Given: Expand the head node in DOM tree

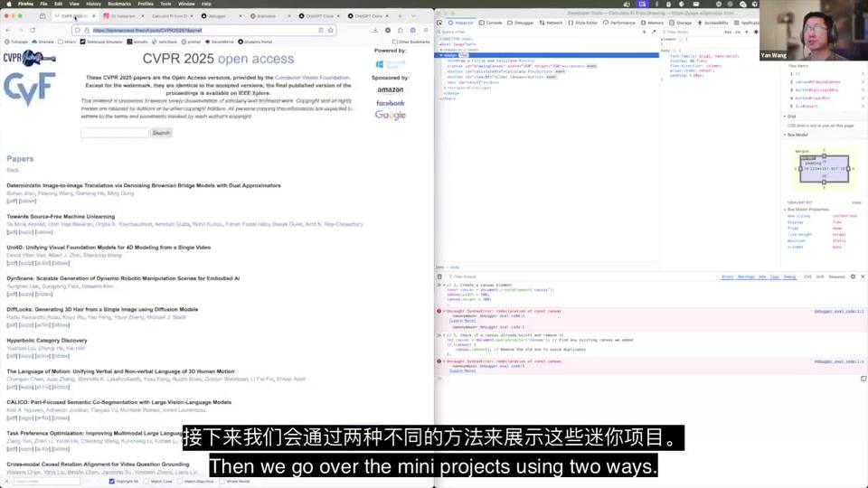Looking at the screenshot, I should [x=441, y=50].
